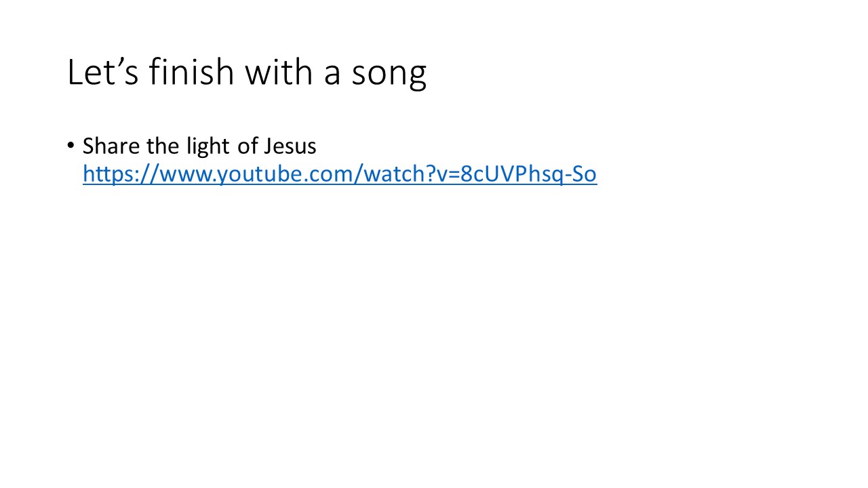Click the word "light" in the bullet
Viewport: 868px width, 488px height.
tap(207, 146)
